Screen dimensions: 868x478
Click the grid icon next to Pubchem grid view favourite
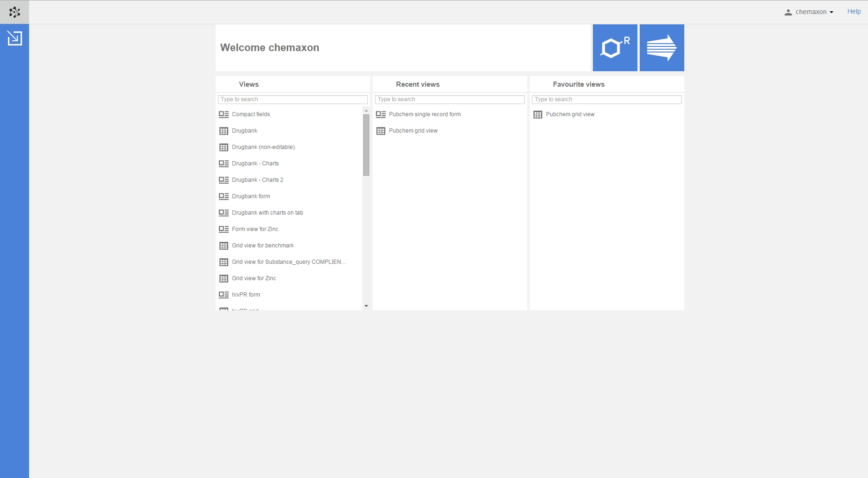(538, 114)
